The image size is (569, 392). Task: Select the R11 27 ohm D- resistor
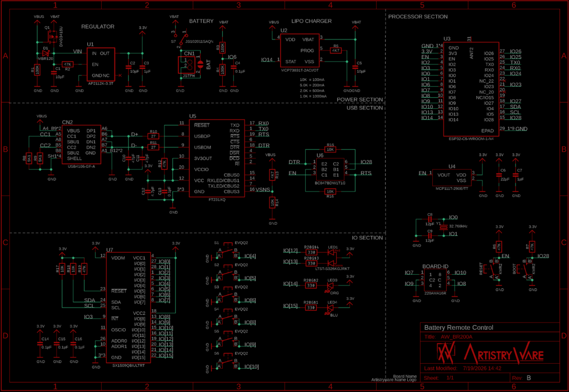tap(153, 147)
